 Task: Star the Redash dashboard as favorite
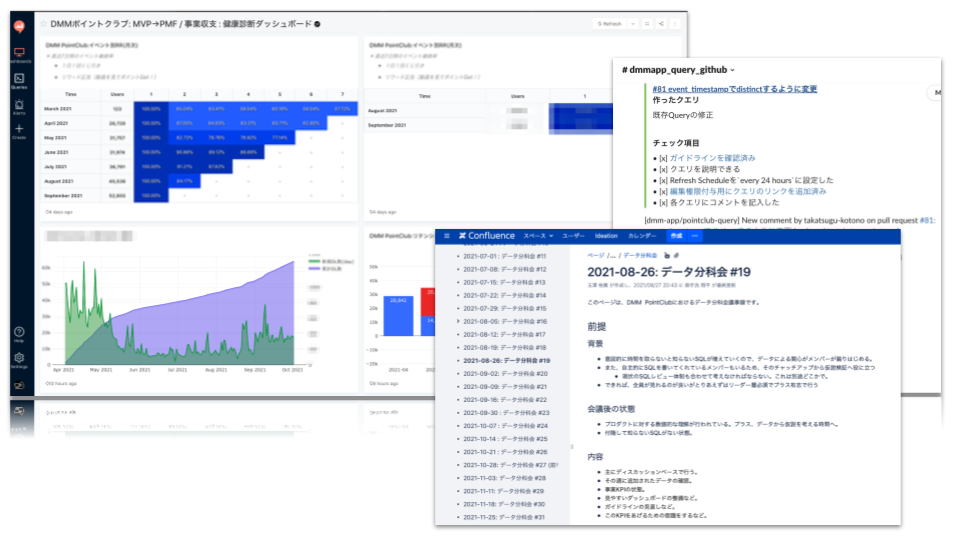tap(43, 24)
